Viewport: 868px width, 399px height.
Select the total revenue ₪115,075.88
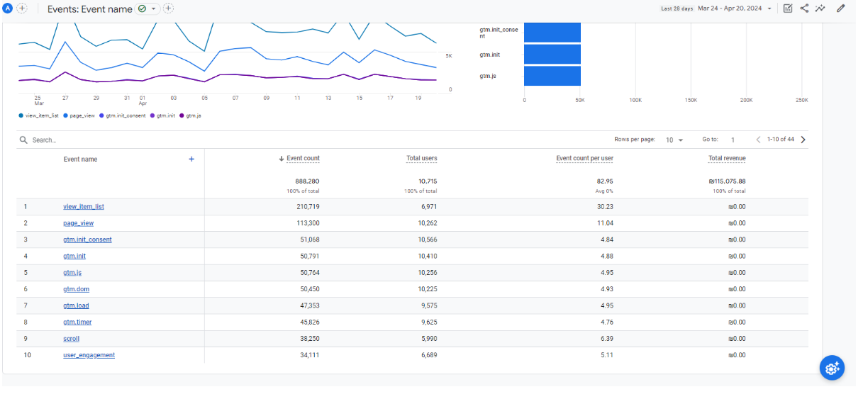point(727,181)
